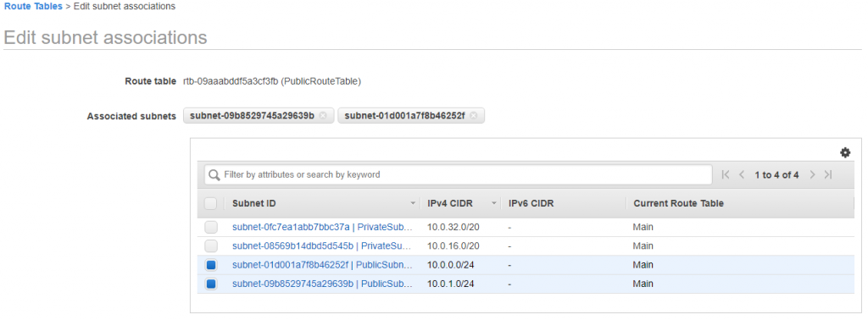Open subnet-01d001a7f8b46252f PublicSubn link
Viewport: 868px width, 320px height.
[x=322, y=265]
